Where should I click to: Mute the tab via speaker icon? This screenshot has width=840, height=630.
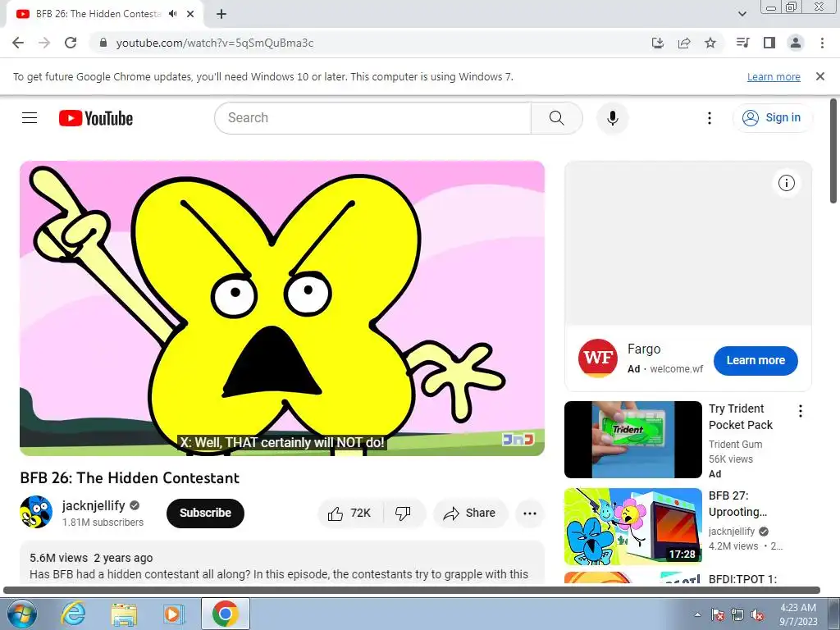pyautogui.click(x=172, y=14)
